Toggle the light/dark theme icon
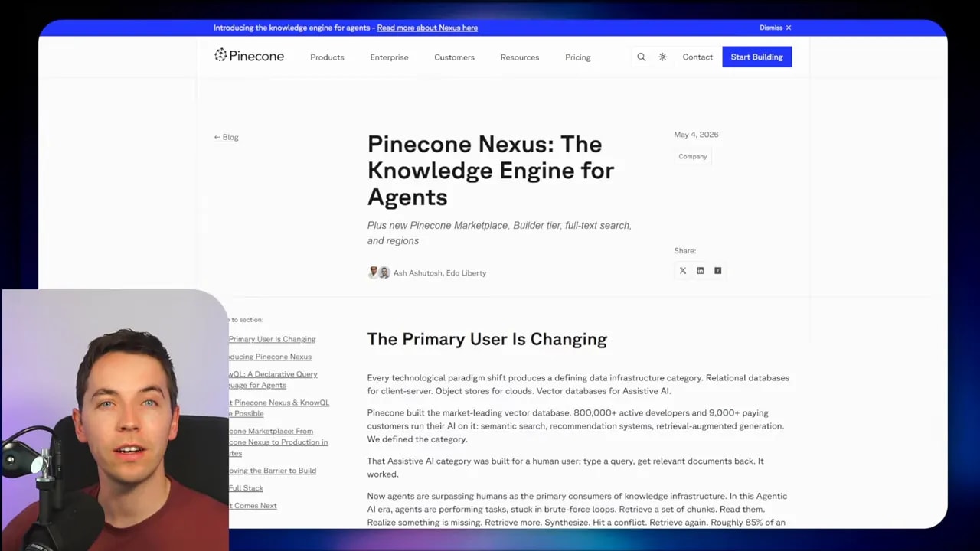The width and height of the screenshot is (980, 551). (x=662, y=57)
